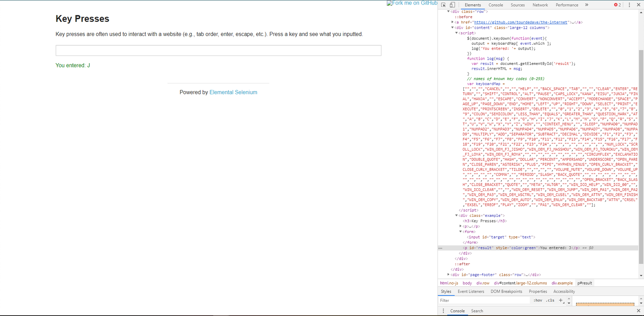This screenshot has height=316, width=644.
Task: Select div.row in the breadcrumb
Action: (483, 283)
